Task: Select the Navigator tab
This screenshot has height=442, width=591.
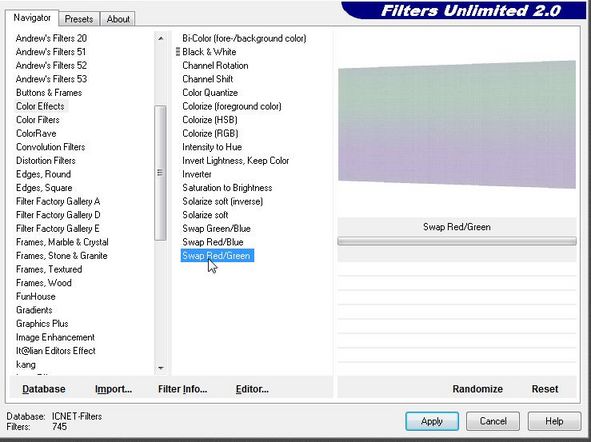Action: [32, 18]
